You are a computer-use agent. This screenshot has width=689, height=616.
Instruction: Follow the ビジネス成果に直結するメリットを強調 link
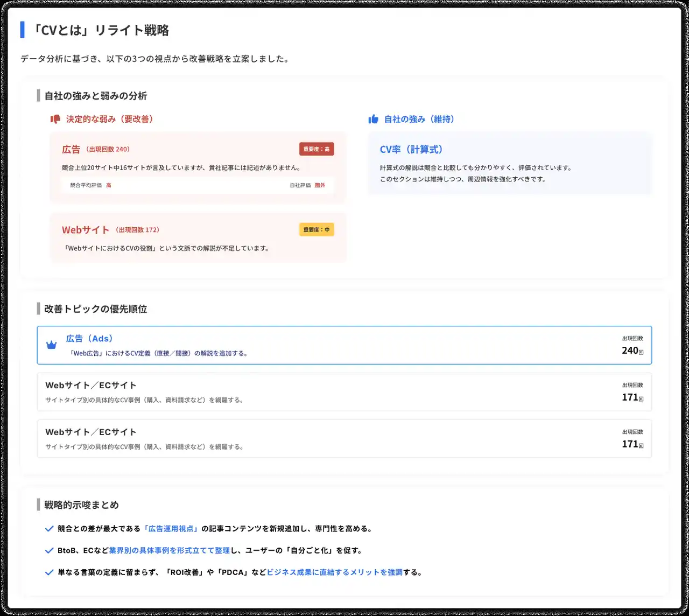pos(334,572)
